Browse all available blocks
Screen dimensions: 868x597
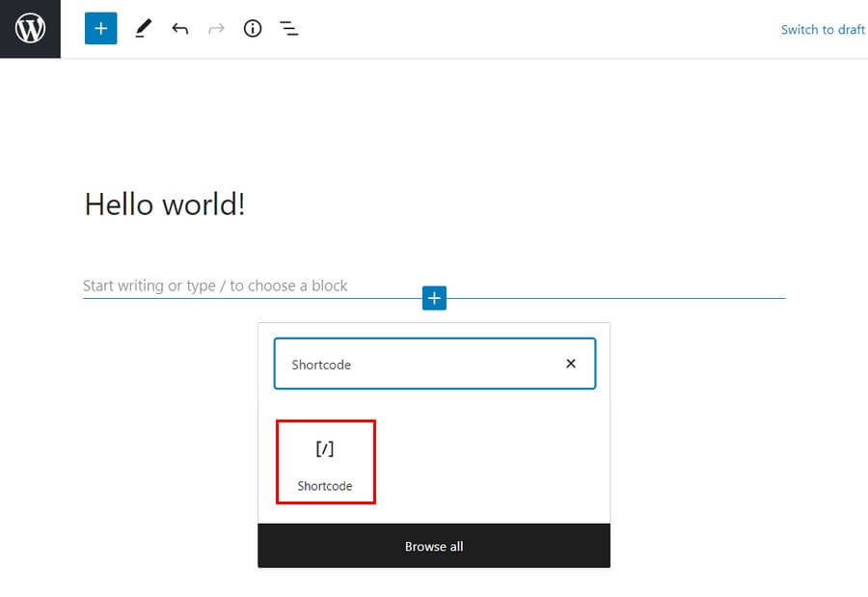point(434,546)
